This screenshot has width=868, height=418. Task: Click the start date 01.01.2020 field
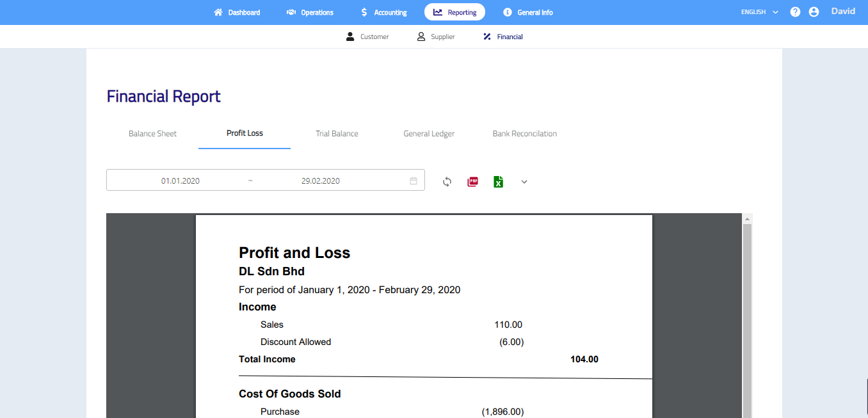[181, 181]
